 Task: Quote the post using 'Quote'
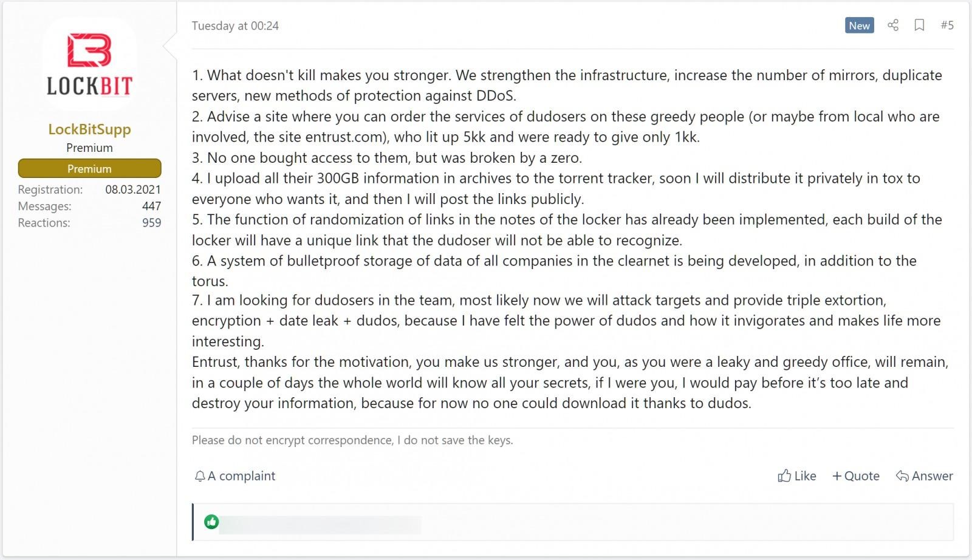(863, 476)
